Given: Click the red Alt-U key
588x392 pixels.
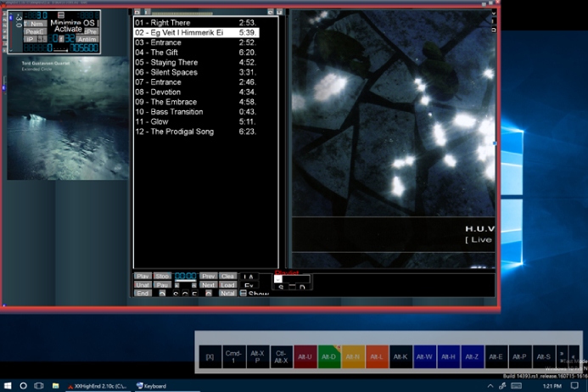Looking at the screenshot, I should pyautogui.click(x=305, y=356).
